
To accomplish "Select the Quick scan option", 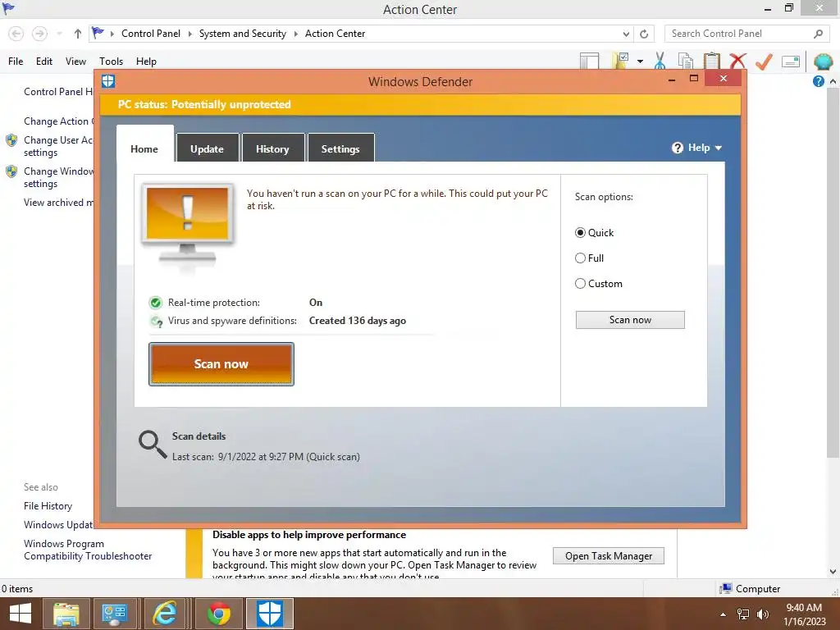I will coord(580,232).
